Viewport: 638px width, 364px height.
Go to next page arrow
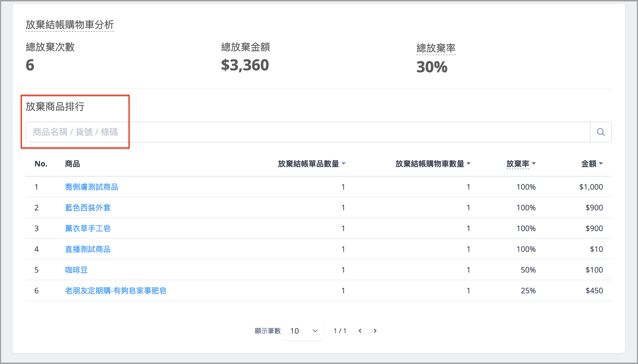coord(375,331)
